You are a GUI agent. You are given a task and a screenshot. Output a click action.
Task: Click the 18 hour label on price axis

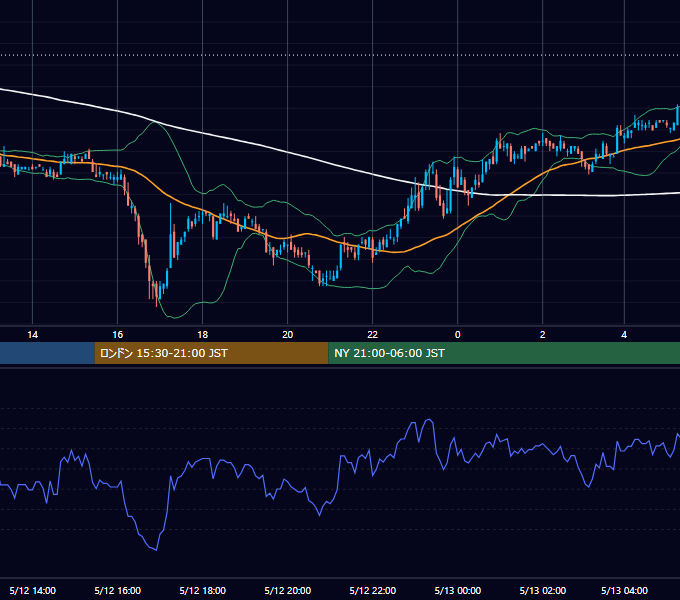[x=203, y=335]
